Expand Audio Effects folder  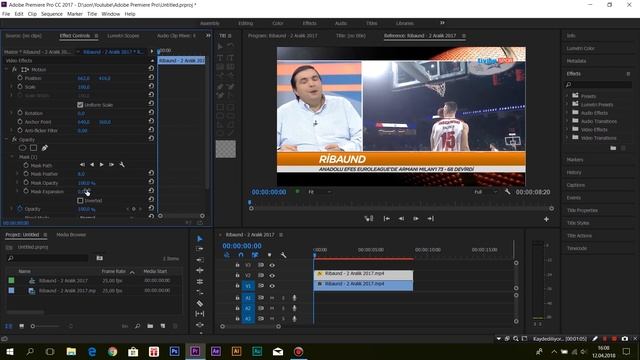click(x=567, y=113)
